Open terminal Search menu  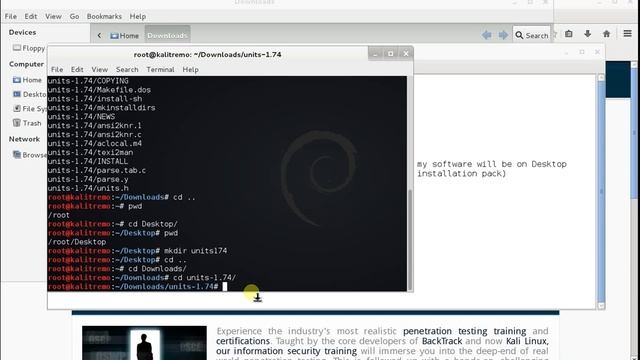pyautogui.click(x=127, y=69)
